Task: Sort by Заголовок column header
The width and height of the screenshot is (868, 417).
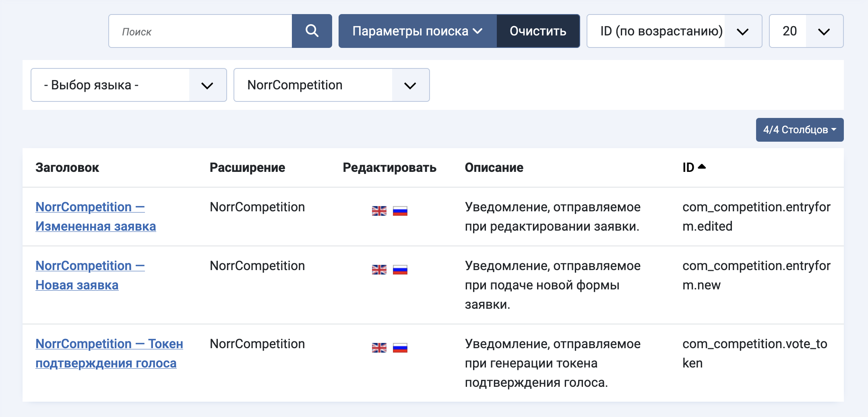Action: (67, 167)
